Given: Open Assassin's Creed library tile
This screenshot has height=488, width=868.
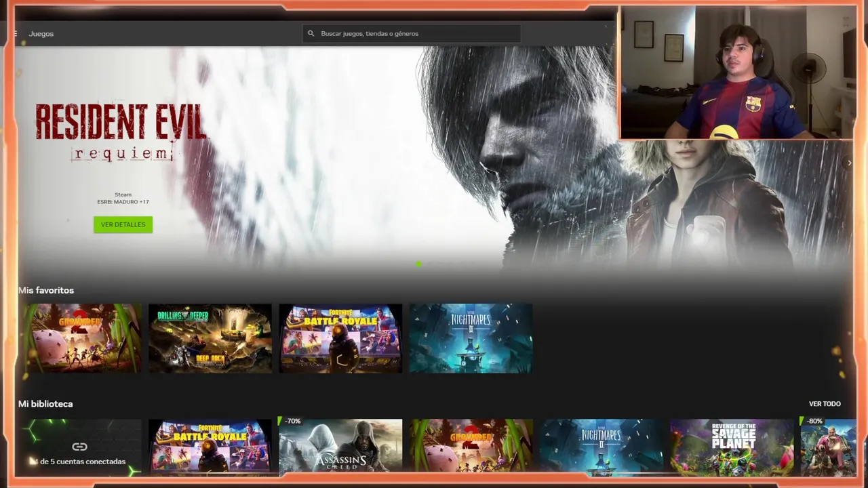Looking at the screenshot, I should coord(340,445).
